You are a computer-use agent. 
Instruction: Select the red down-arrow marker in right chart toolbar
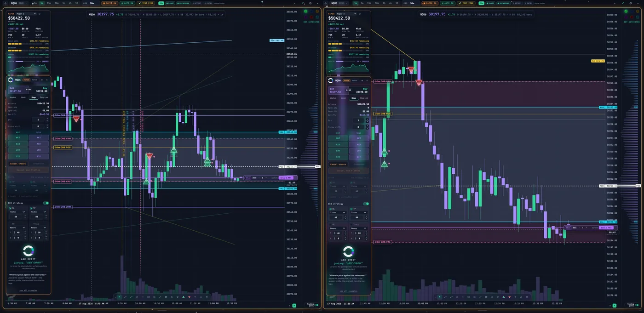(x=510, y=297)
